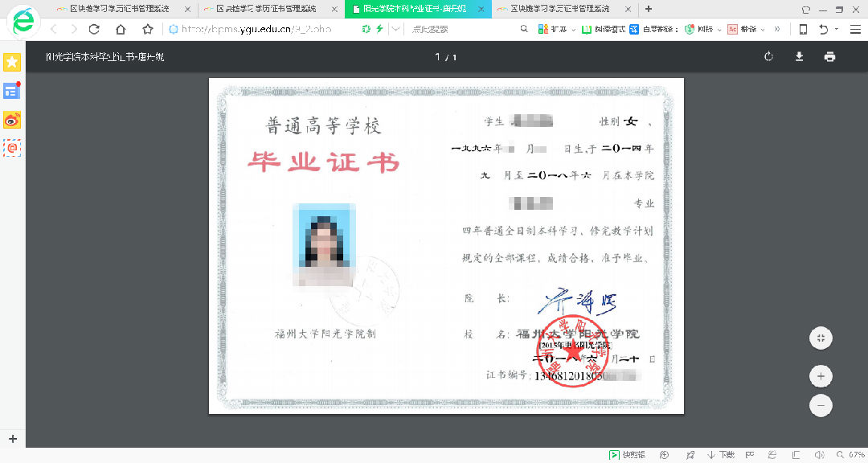Open the Weibo sidebar icon

click(12, 121)
